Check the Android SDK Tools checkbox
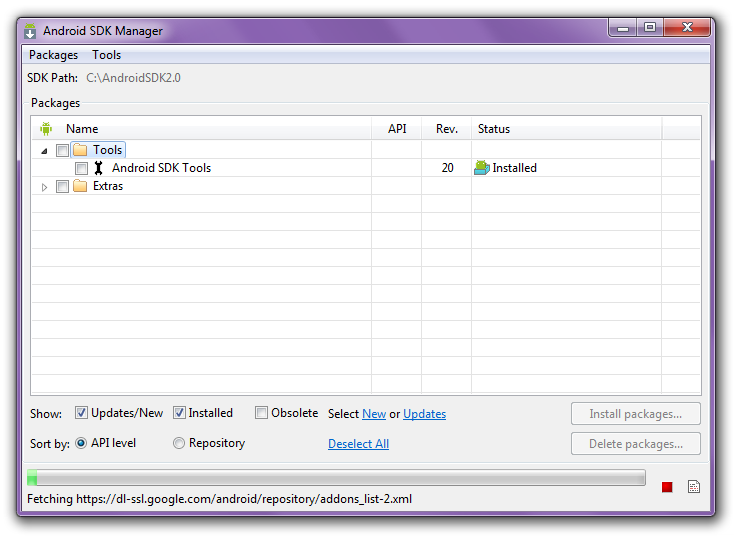This screenshot has height=538, width=735. click(x=81, y=168)
